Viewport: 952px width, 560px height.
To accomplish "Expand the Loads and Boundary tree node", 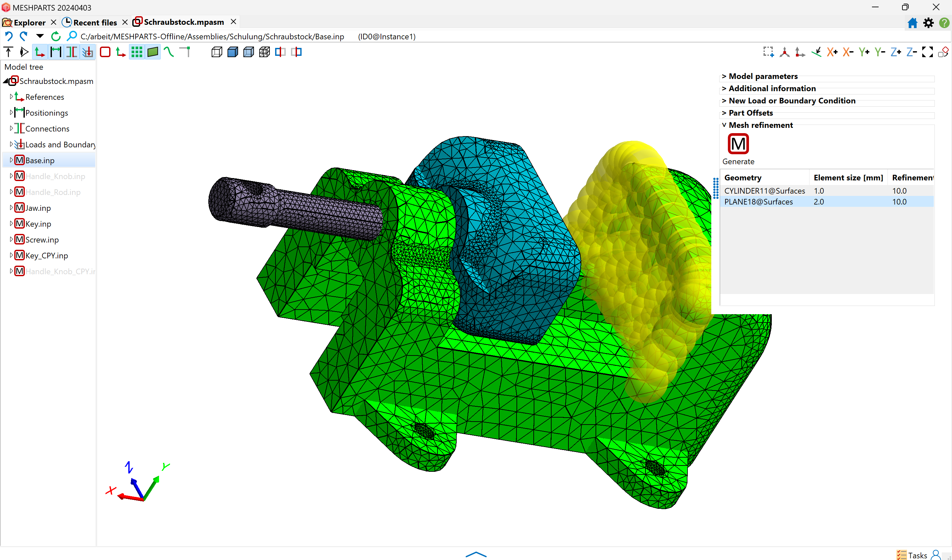I will (x=11, y=144).
